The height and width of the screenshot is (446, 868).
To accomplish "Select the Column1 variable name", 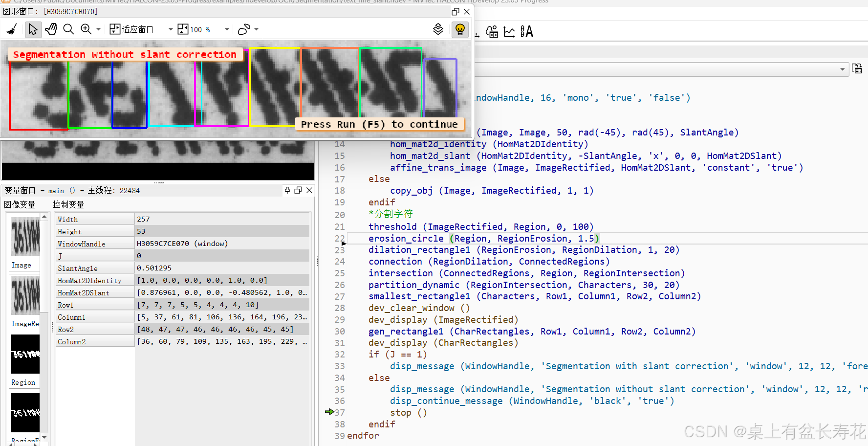I will pyautogui.click(x=71, y=317).
